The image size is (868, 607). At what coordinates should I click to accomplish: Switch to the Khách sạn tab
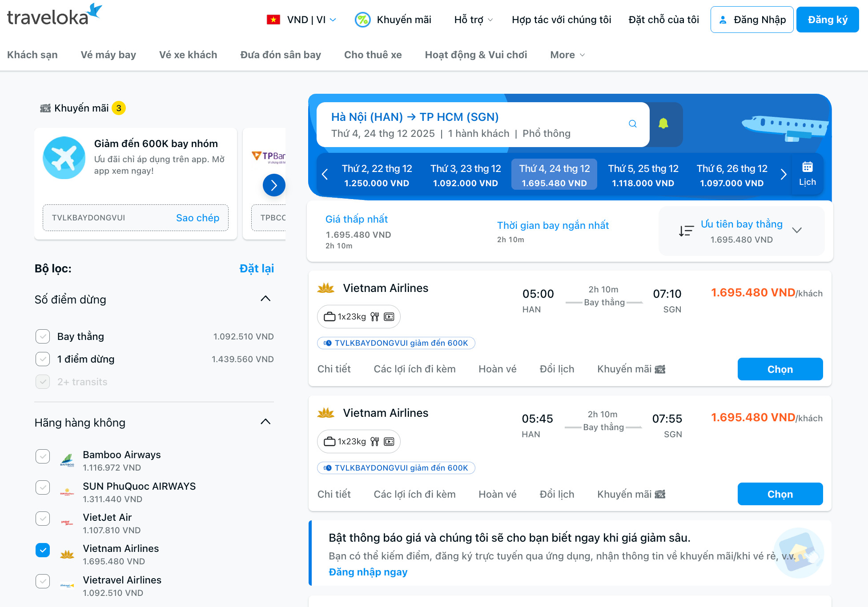point(32,55)
